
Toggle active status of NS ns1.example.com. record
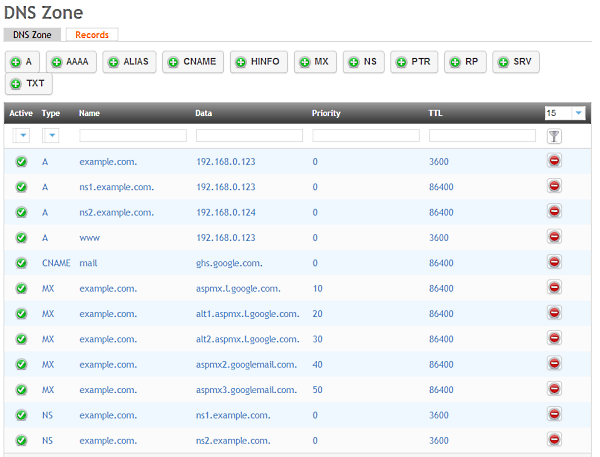21,415
